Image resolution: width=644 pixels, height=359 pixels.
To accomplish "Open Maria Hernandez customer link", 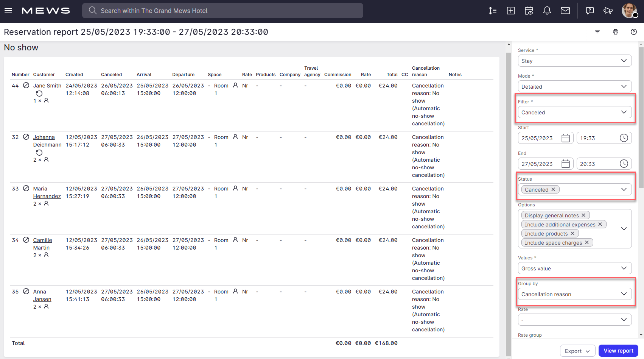I will point(47,192).
